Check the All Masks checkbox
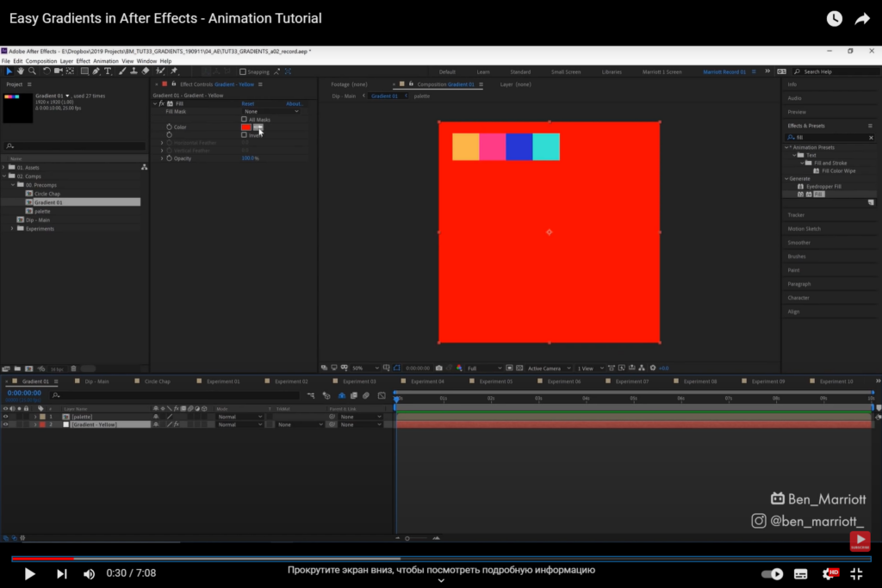The image size is (882, 588). coord(244,119)
